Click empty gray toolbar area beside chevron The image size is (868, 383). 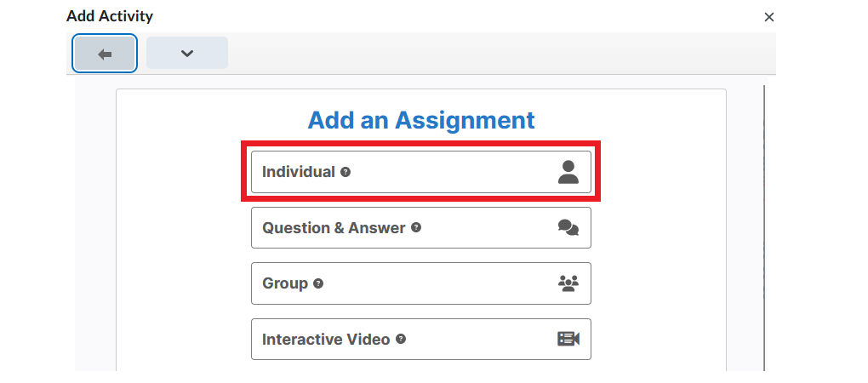[498, 53]
